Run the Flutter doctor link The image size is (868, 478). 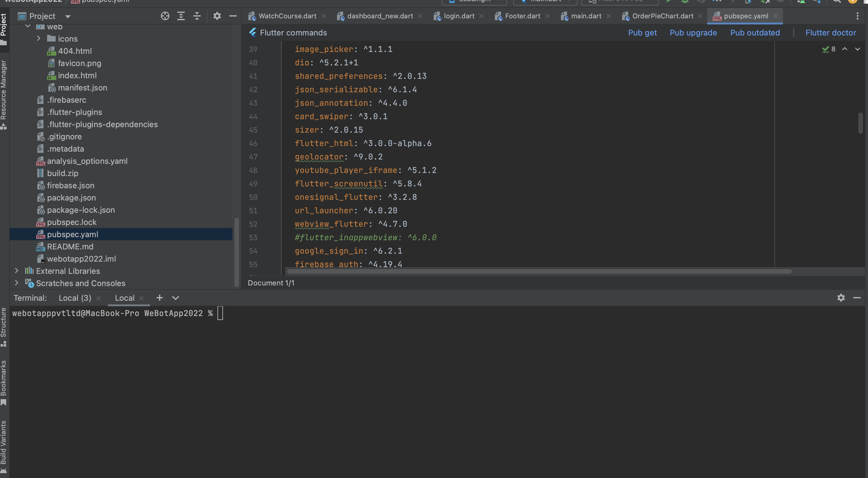click(x=831, y=33)
